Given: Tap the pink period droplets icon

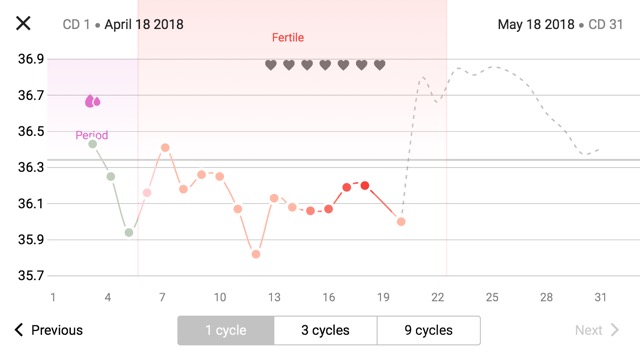Looking at the screenshot, I should (x=93, y=101).
